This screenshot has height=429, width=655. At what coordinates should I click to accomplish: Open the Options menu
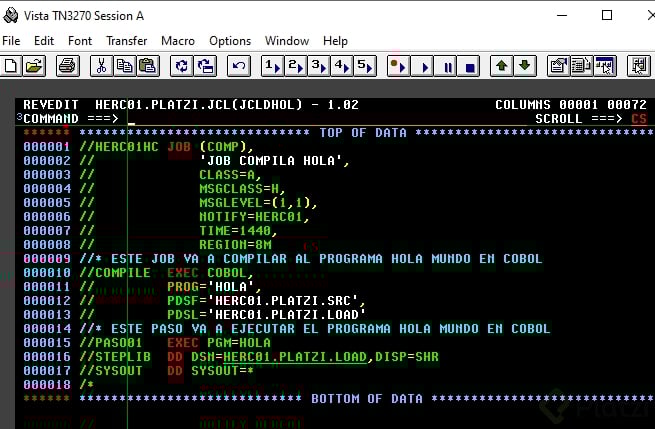(230, 41)
